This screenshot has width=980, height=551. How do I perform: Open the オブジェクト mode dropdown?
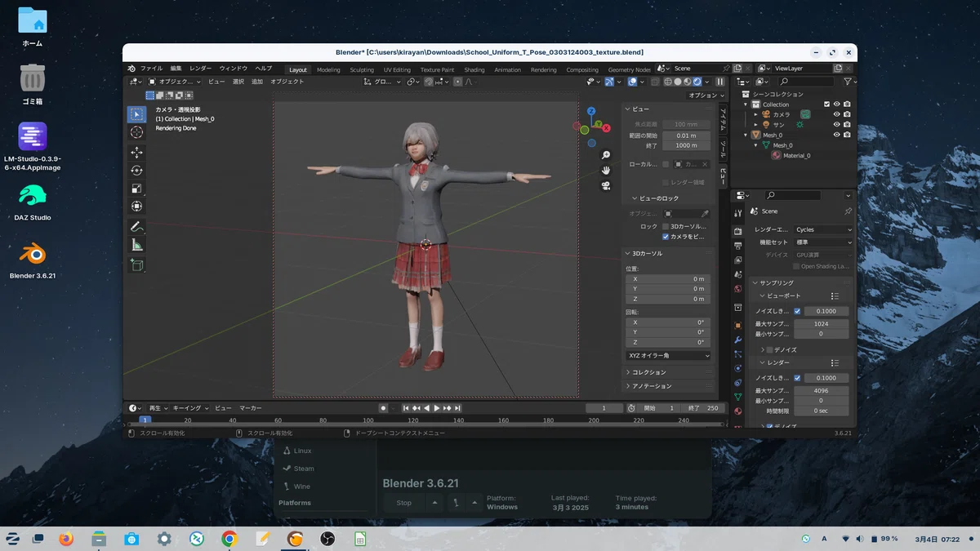[172, 82]
